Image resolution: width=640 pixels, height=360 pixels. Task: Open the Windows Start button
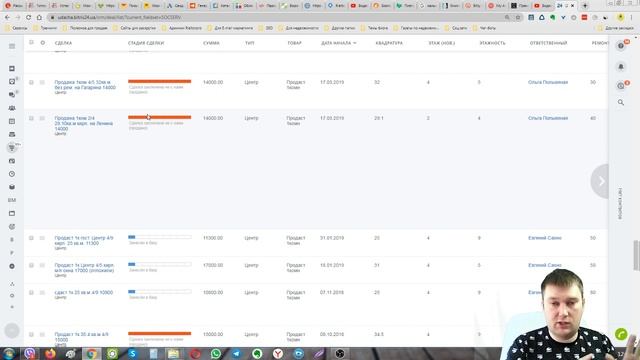point(9,353)
